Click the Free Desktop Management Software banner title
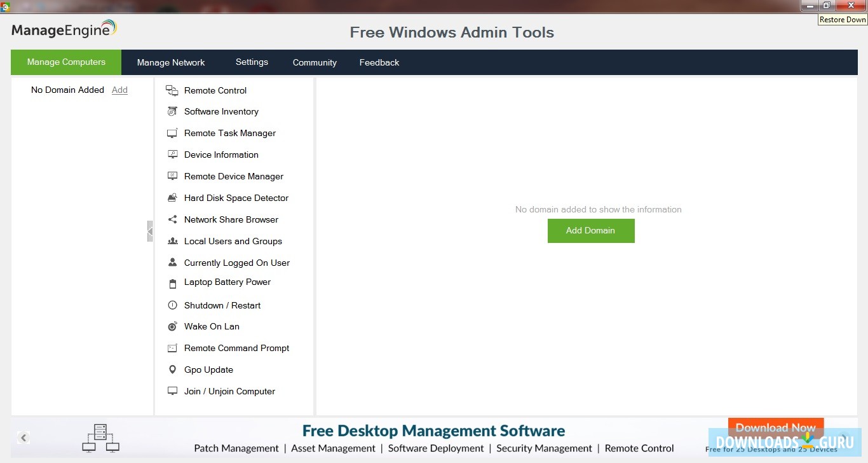Image resolution: width=868 pixels, height=463 pixels. tap(433, 431)
